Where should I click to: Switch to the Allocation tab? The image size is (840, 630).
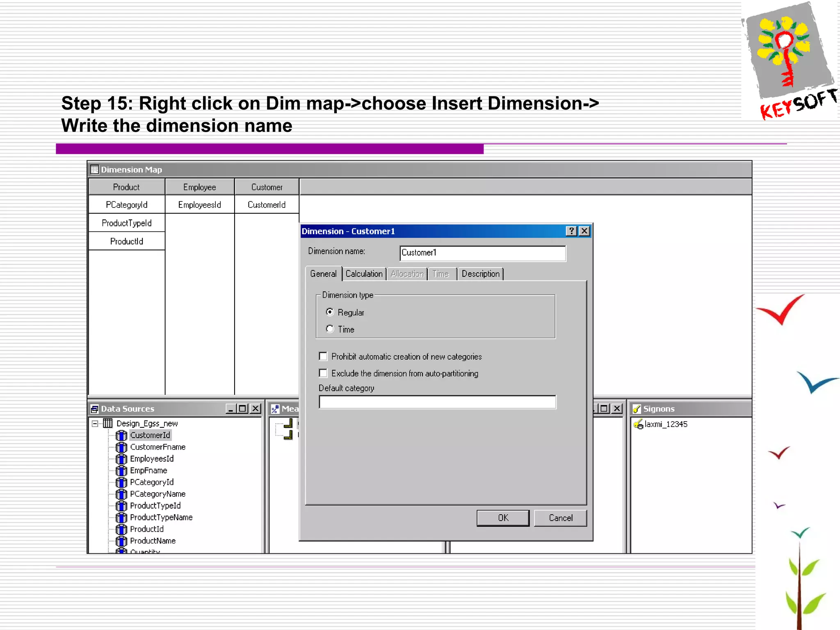[x=407, y=274]
